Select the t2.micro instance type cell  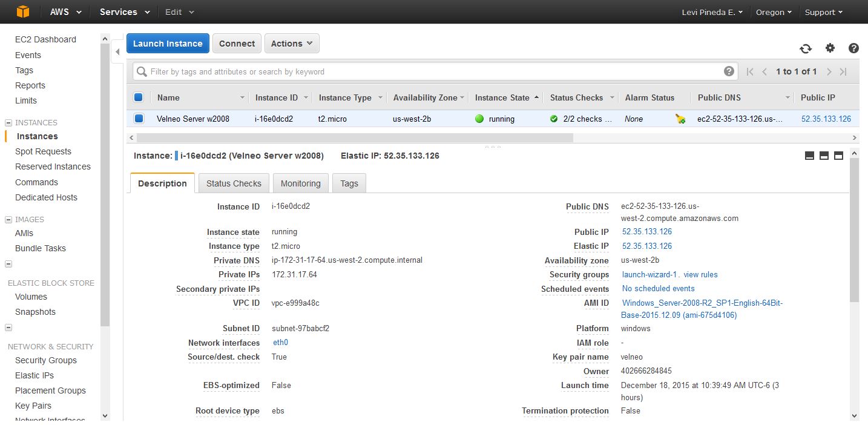[x=333, y=119]
